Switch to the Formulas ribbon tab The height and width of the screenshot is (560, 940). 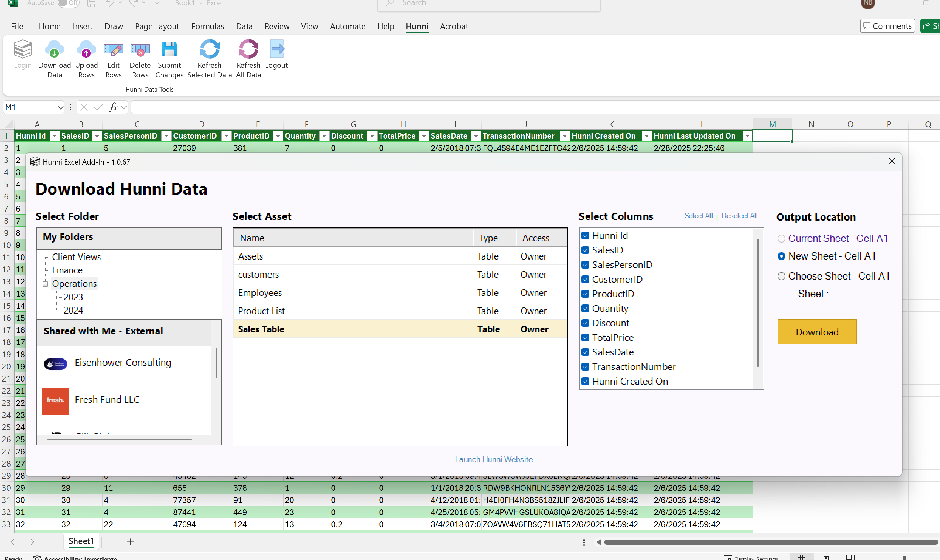pos(207,26)
